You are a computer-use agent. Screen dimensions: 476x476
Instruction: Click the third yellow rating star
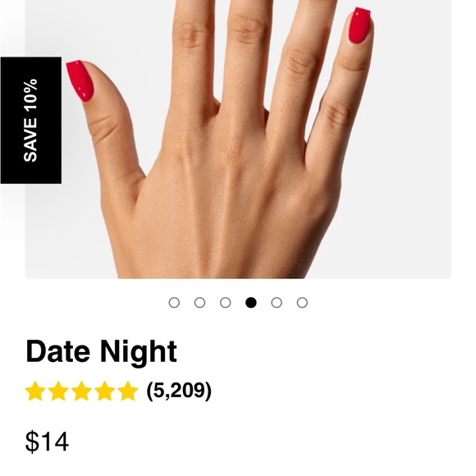tap(81, 391)
